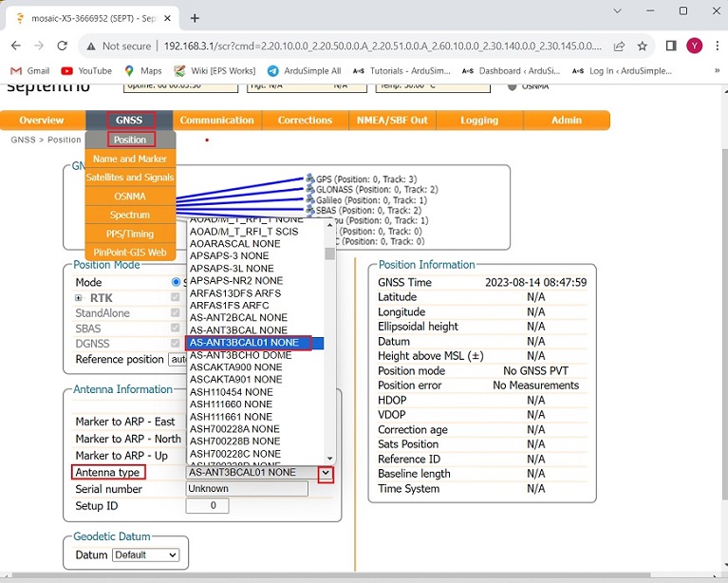Image resolution: width=728 pixels, height=583 pixels.
Task: Click the browser back arrow
Action: 16,46
